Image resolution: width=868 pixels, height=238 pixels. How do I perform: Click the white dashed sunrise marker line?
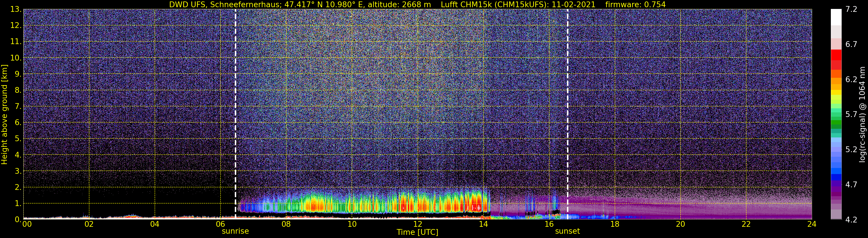(235, 114)
